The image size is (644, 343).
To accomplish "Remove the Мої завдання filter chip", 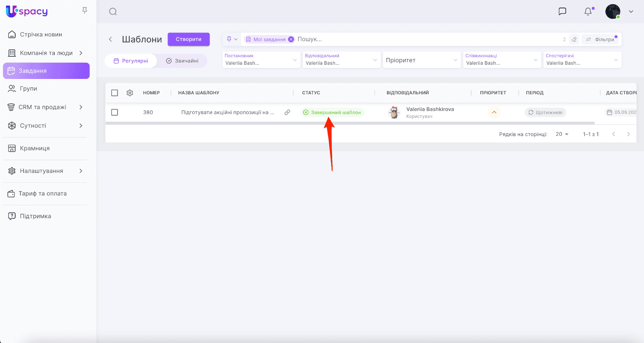I will 291,39.
